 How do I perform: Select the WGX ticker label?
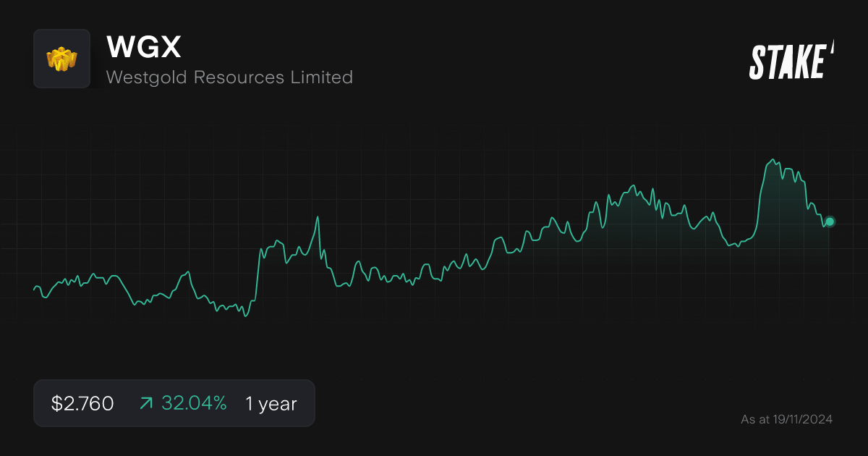click(x=142, y=46)
